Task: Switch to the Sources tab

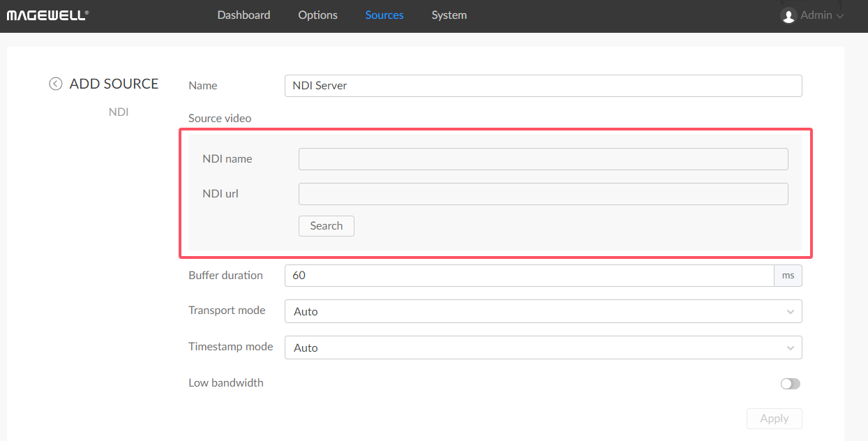Action: [x=384, y=15]
